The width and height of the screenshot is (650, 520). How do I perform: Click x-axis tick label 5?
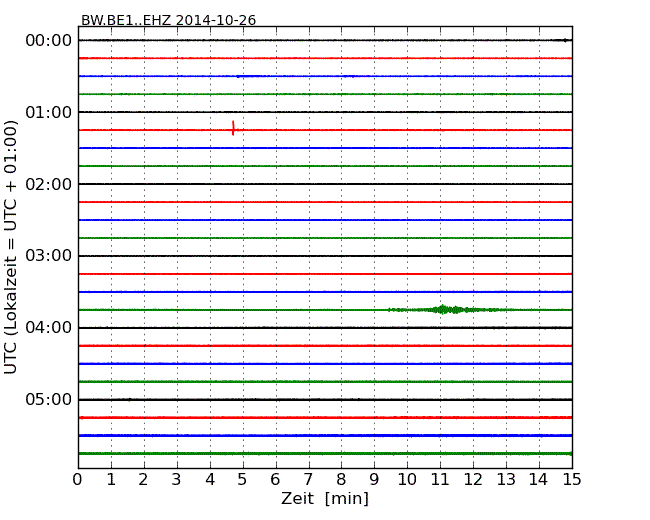(242, 479)
